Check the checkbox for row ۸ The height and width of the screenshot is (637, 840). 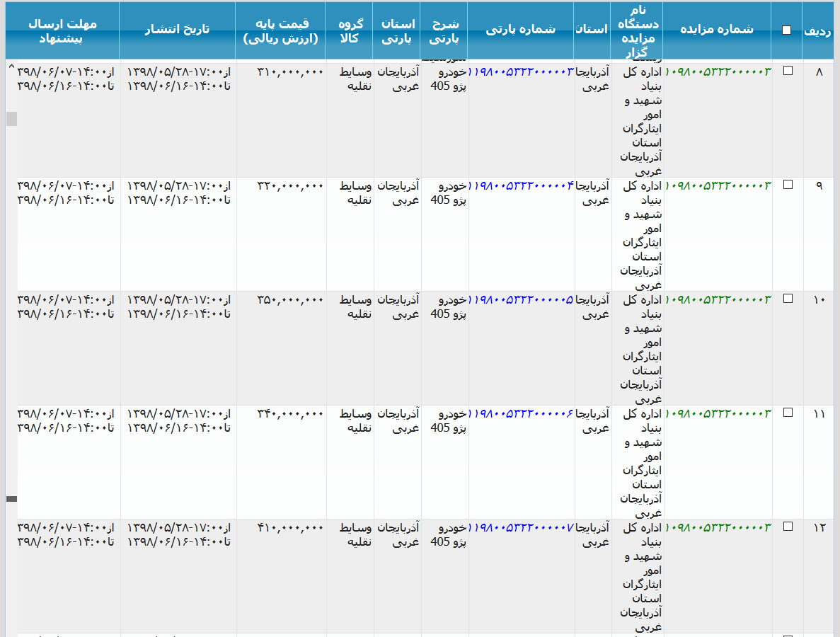[788, 71]
